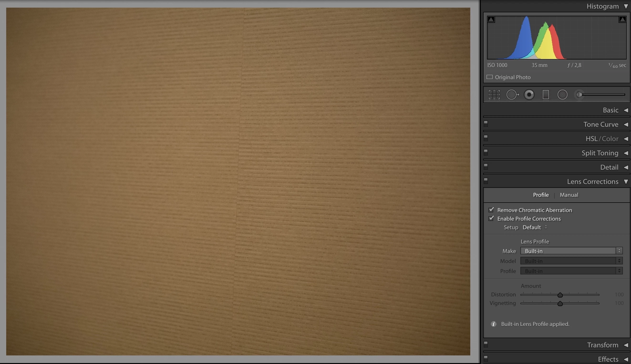Screen dimensions: 631x364
Task: Select the Red Eye Correction tool
Action: 529,95
